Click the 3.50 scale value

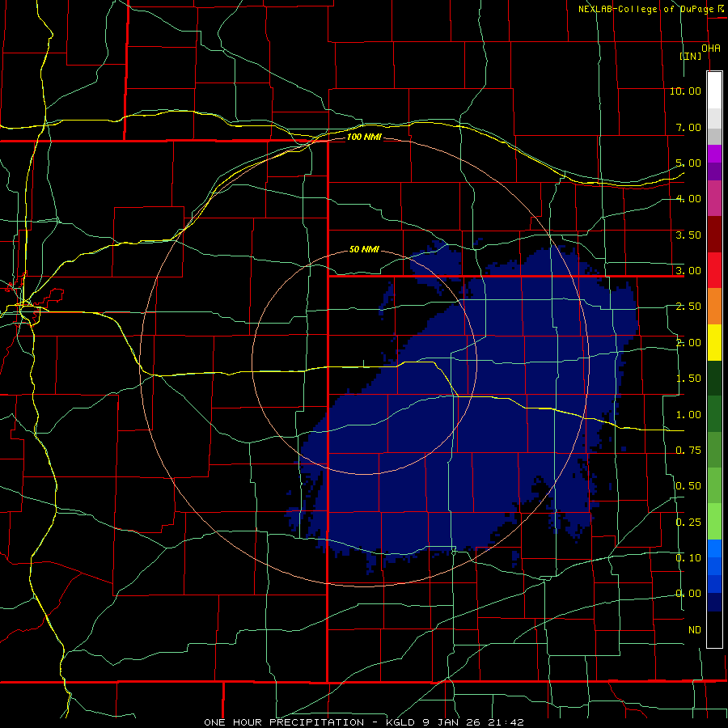click(688, 235)
